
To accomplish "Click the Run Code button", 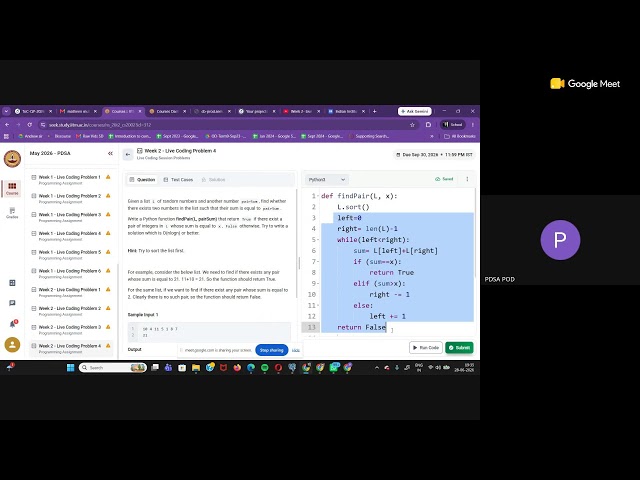I will [426, 348].
